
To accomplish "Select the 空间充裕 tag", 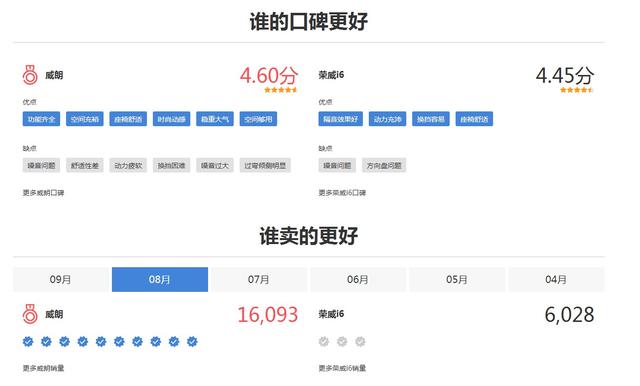I will click(x=84, y=119).
